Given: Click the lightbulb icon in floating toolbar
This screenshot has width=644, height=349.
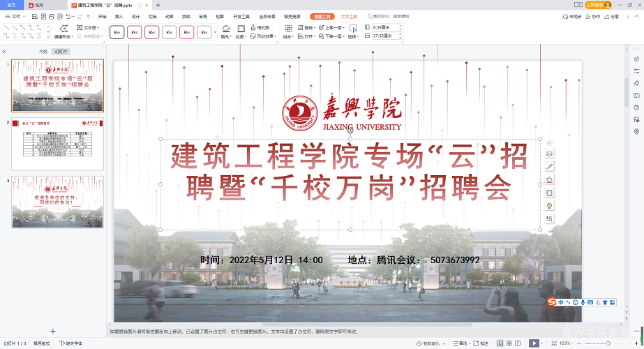Looking at the screenshot, I should (x=549, y=206).
